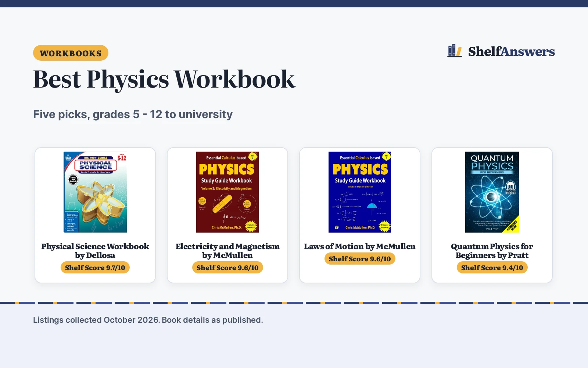This screenshot has height=368, width=588.
Task: Open the ShelfAnswers brand name link
Action: point(511,52)
